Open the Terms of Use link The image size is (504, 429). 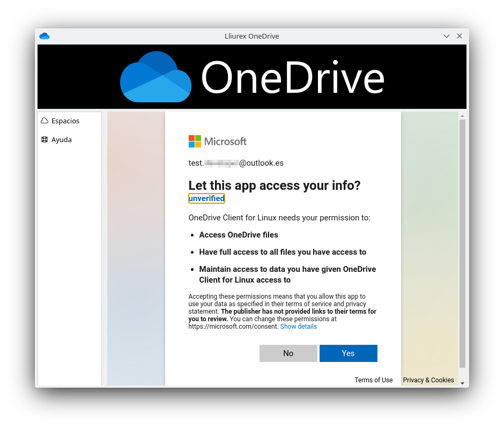[x=373, y=380]
